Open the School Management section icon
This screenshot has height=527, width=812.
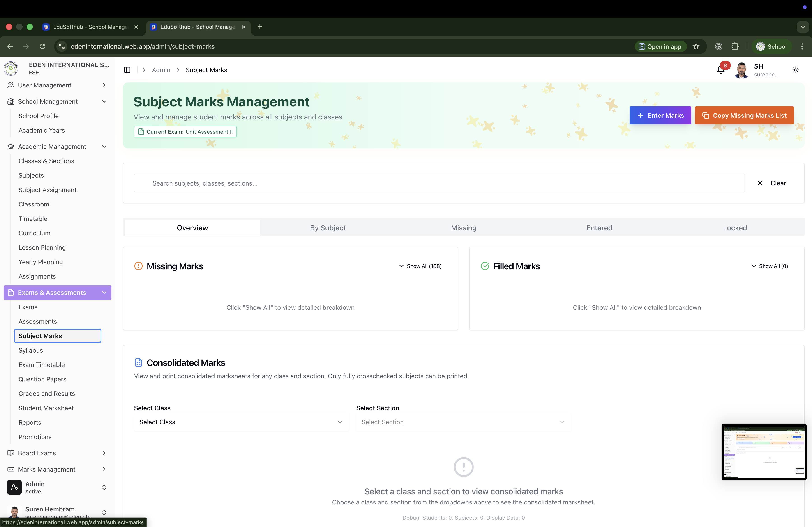point(11,101)
